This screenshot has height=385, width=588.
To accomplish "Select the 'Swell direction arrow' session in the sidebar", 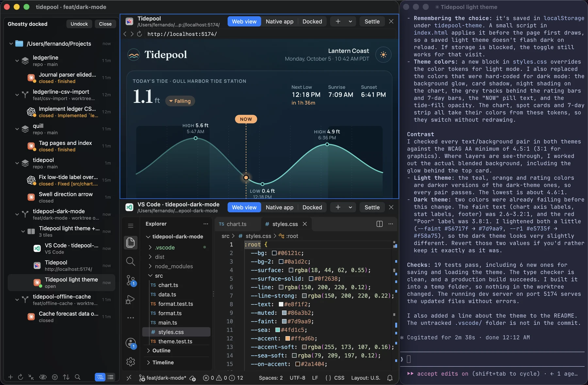I will coord(62,197).
